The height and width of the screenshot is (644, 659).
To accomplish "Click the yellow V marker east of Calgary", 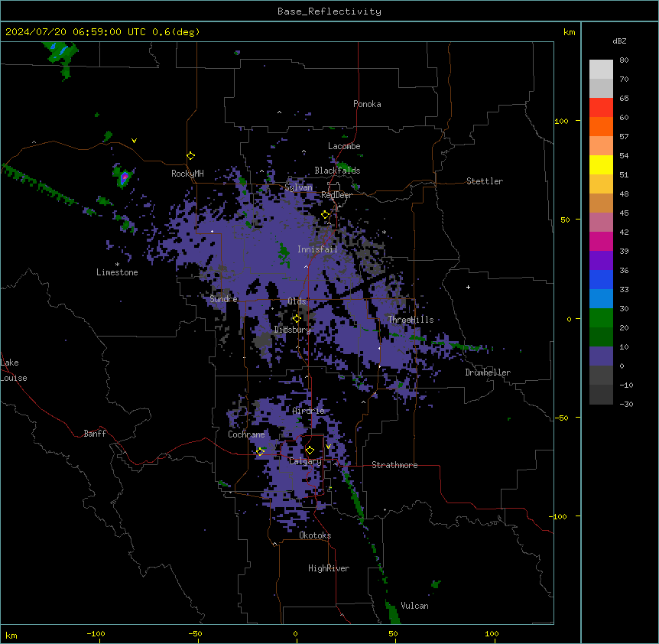I will 328,447.
